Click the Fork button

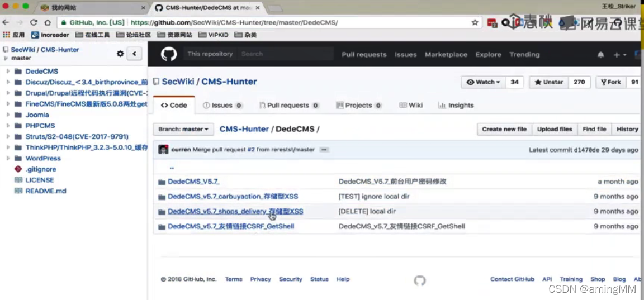610,82
